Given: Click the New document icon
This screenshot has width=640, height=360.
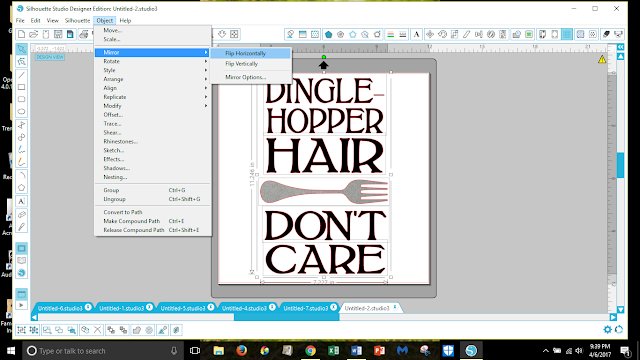Looking at the screenshot, I should click(x=21, y=34).
